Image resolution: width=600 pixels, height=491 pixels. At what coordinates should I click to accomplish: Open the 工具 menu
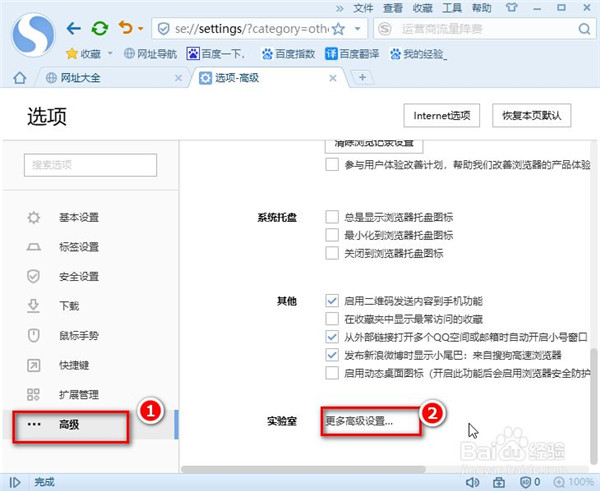452,7
